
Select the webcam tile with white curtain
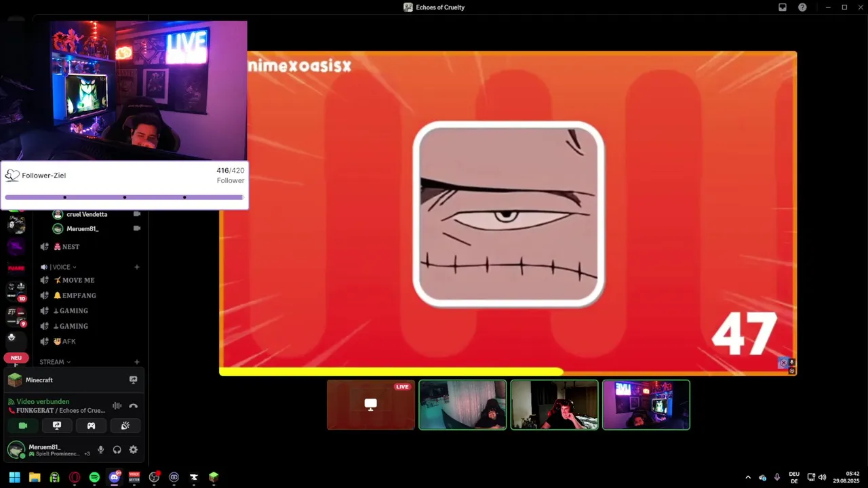point(462,405)
